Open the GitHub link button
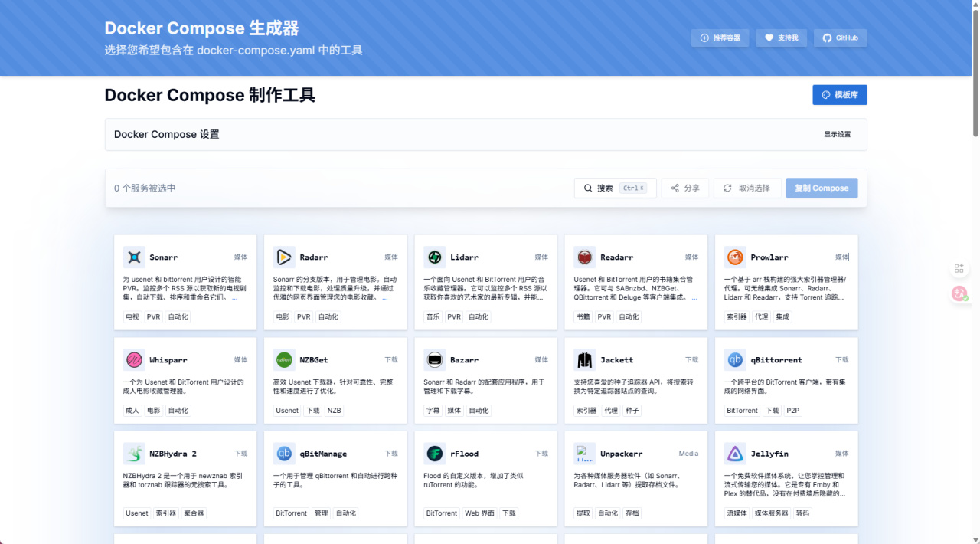The width and height of the screenshot is (980, 544). (841, 38)
